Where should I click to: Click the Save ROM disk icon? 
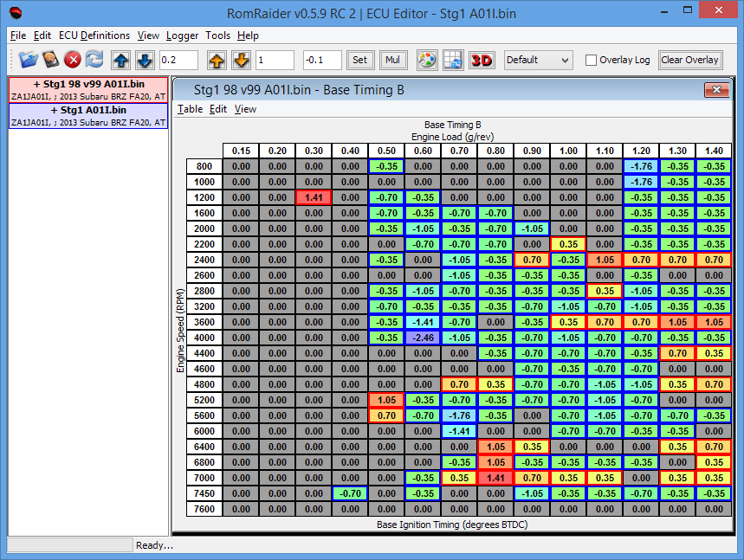tap(52, 60)
